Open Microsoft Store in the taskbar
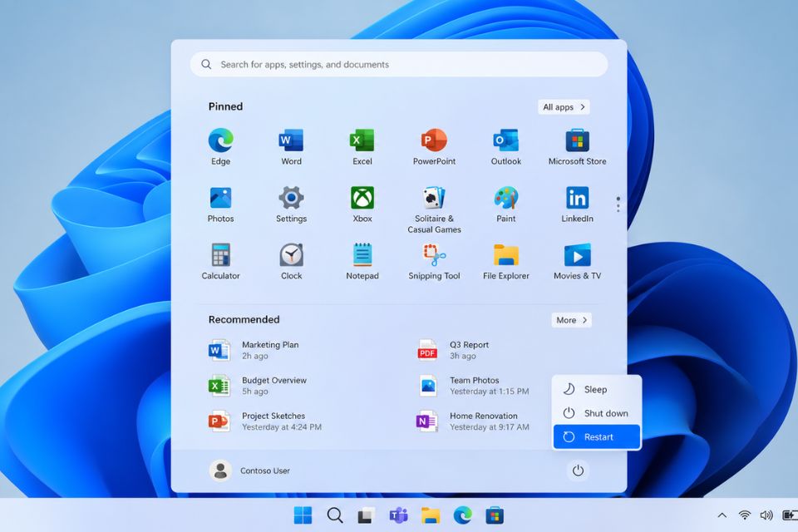The height and width of the screenshot is (532, 798). click(495, 515)
